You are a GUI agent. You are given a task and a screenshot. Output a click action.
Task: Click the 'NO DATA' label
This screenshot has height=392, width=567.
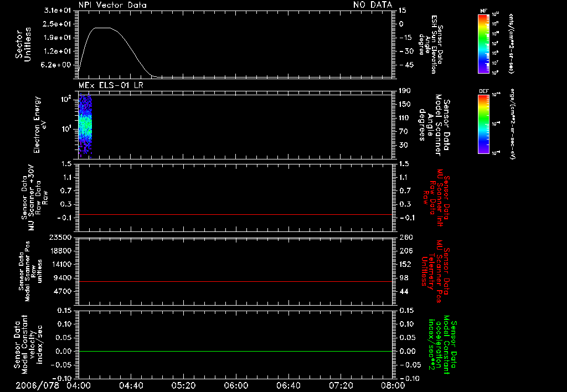[x=373, y=5]
